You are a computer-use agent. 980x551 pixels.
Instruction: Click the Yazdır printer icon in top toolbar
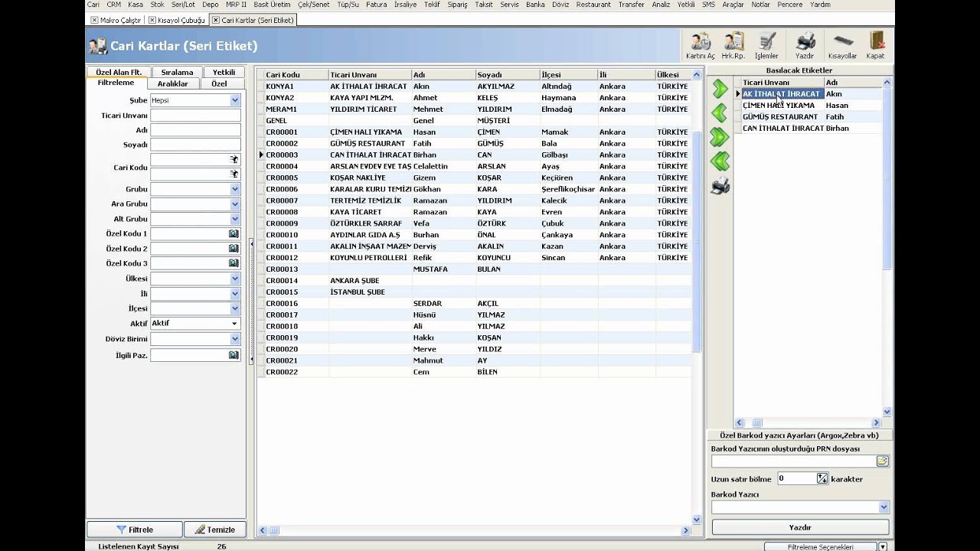[805, 45]
